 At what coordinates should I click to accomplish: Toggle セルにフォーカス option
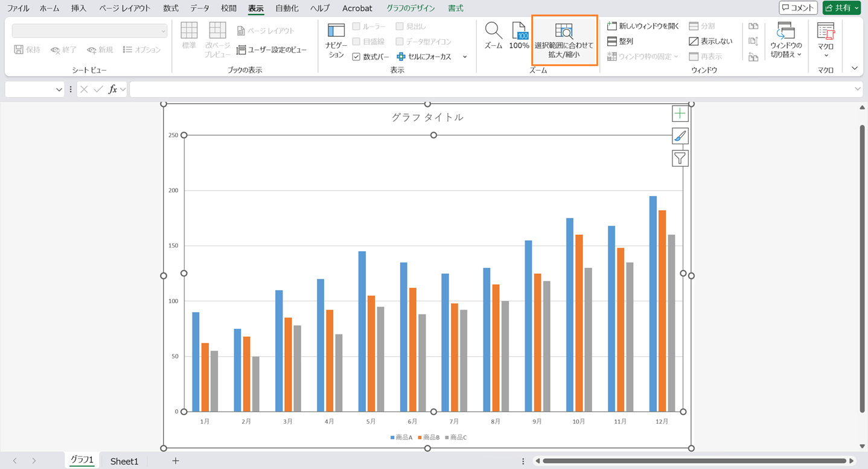click(424, 57)
